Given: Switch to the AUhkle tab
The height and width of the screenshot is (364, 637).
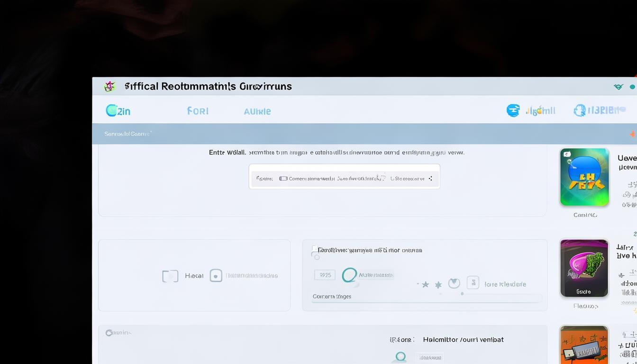Looking at the screenshot, I should point(257,111).
